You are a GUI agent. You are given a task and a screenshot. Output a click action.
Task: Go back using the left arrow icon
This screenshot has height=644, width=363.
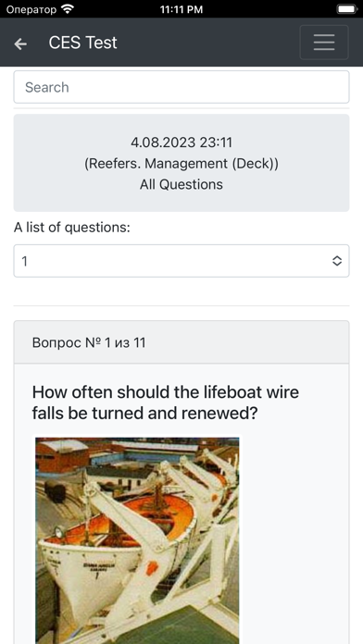(x=20, y=43)
